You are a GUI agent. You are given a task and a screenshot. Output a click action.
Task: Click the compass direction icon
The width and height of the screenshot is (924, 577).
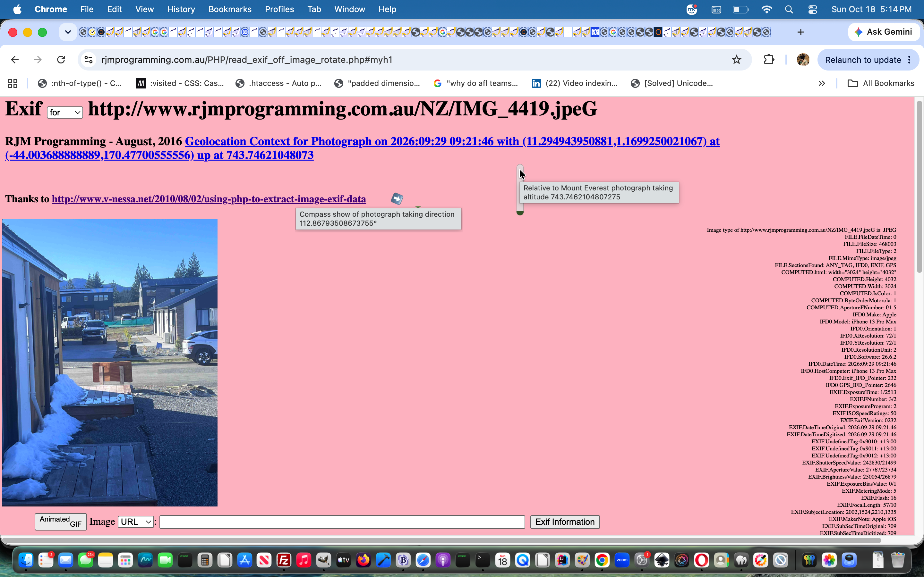point(397,199)
